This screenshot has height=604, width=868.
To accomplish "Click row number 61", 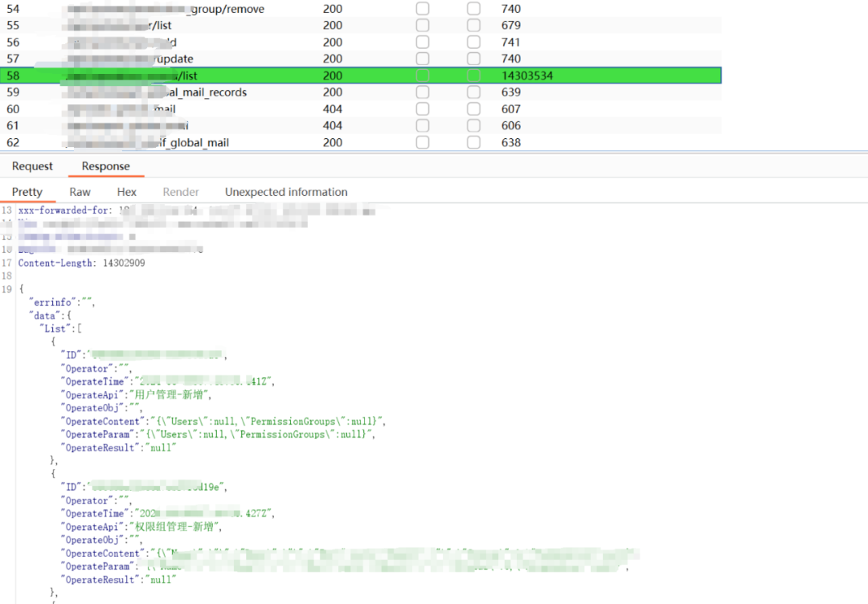I will [x=13, y=125].
